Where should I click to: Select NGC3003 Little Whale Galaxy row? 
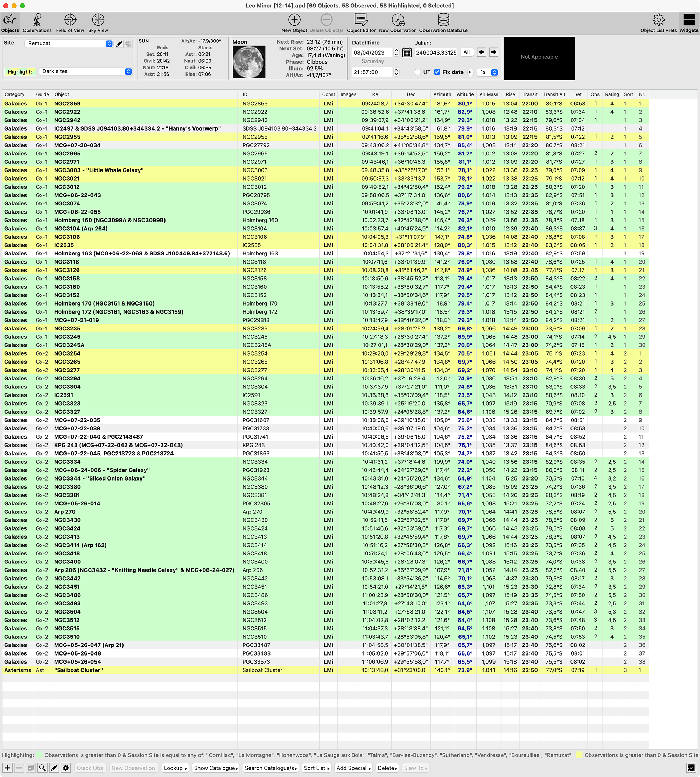pyautogui.click(x=325, y=170)
